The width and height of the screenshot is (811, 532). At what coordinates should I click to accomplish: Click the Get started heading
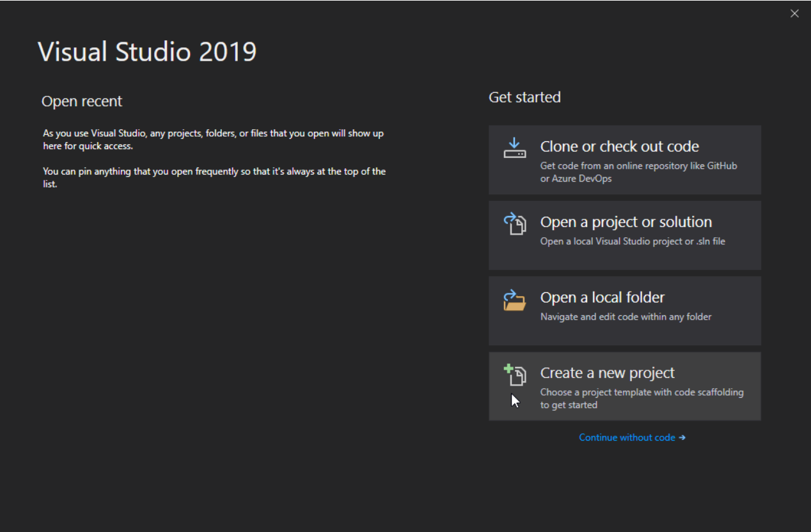point(524,97)
